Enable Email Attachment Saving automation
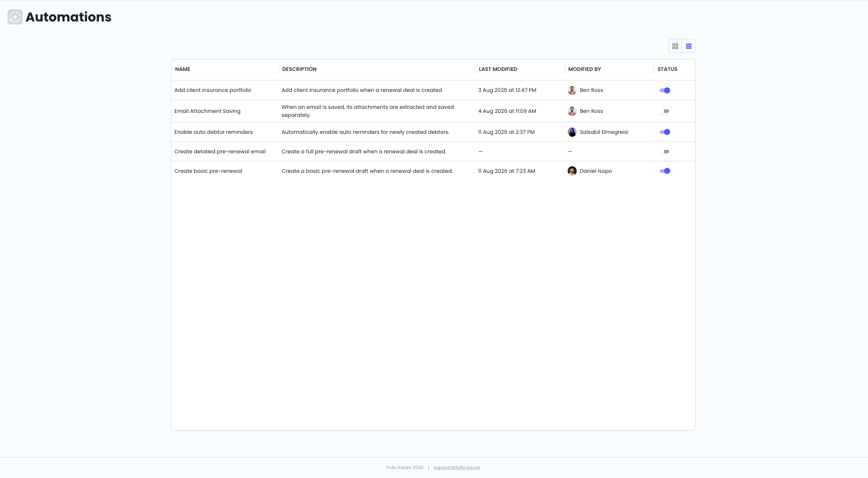Viewport: 868px width, 478px height. coord(664,111)
